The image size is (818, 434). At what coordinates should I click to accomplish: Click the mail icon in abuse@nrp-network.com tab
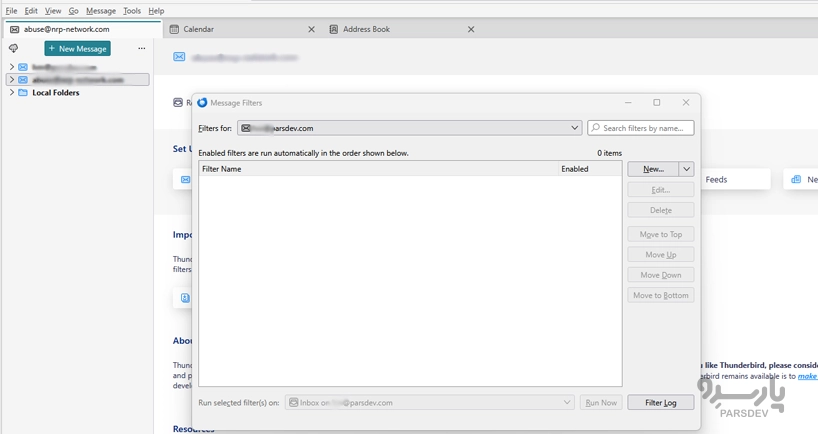pyautogui.click(x=14, y=29)
